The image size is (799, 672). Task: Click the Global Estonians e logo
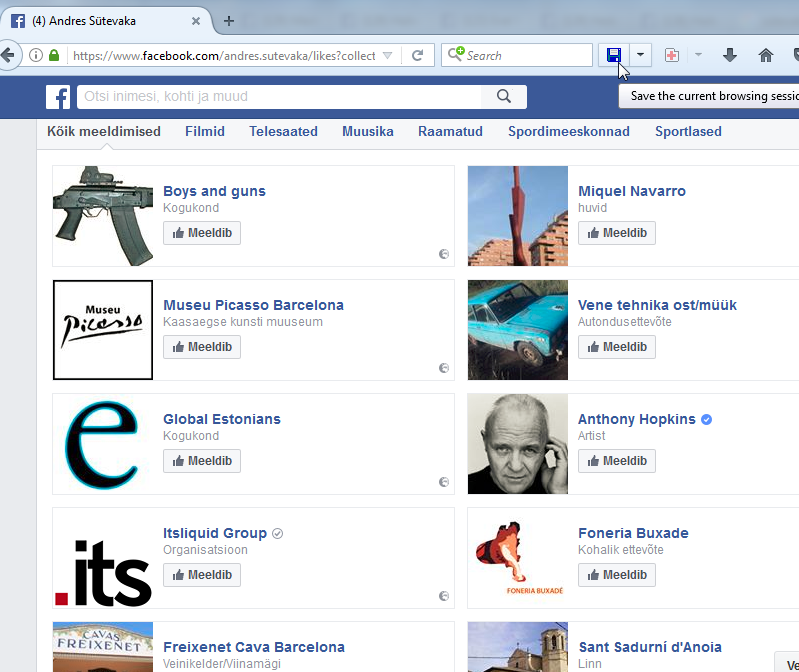pos(103,444)
